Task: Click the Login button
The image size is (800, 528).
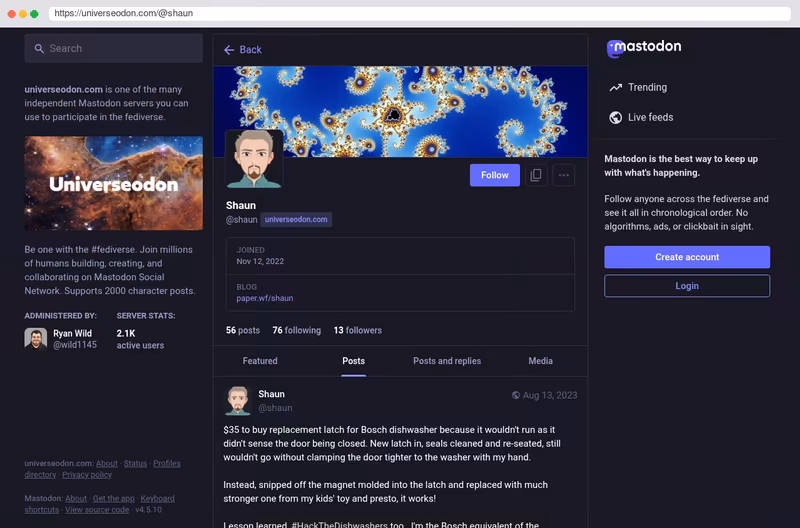Action: click(x=687, y=286)
